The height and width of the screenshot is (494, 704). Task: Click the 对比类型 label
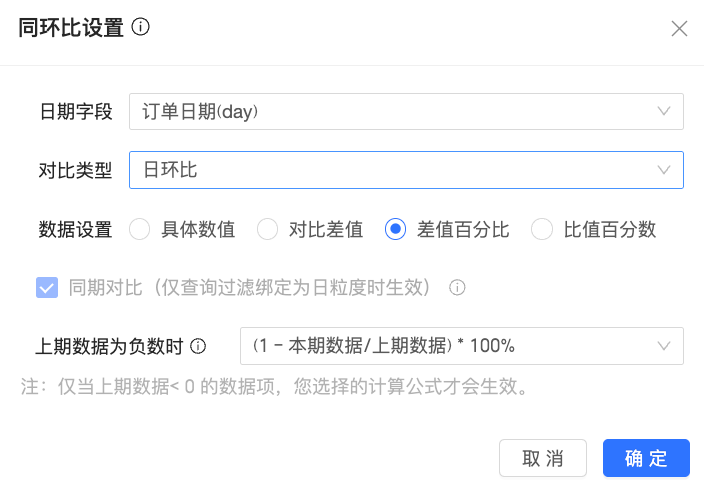coord(75,170)
